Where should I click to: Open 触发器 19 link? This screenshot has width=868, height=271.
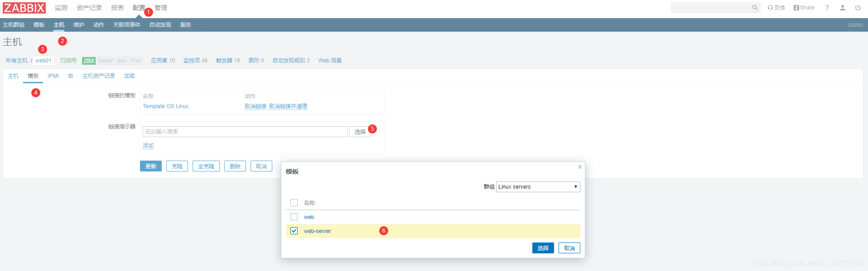[x=228, y=61]
